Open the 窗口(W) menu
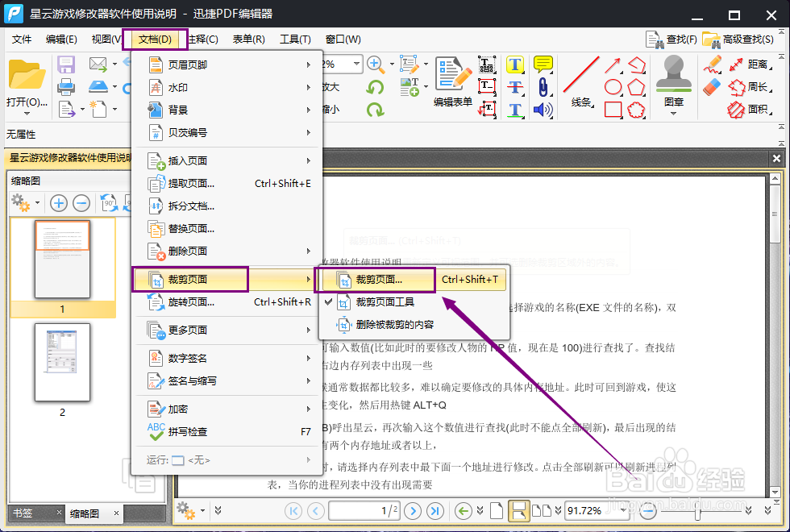The width and height of the screenshot is (790, 532). [x=343, y=39]
